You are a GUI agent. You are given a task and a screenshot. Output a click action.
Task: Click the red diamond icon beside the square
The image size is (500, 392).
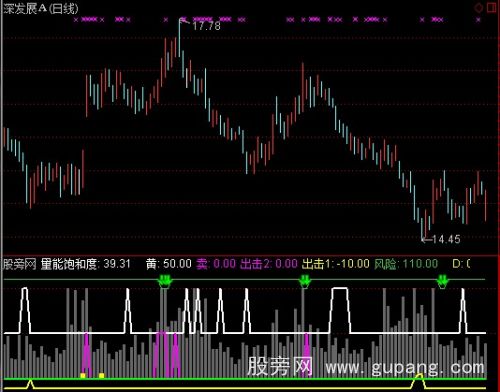coord(479,8)
